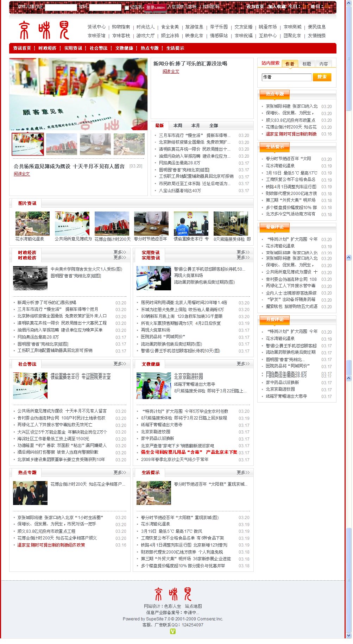
Task: Click the 京味儿 logo in the header
Action: [x=44, y=30]
